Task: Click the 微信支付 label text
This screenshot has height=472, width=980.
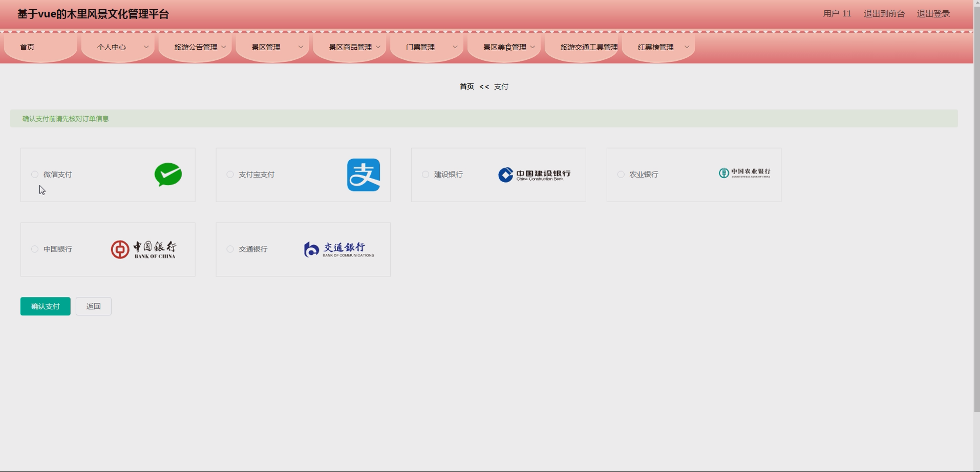Action: click(58, 175)
